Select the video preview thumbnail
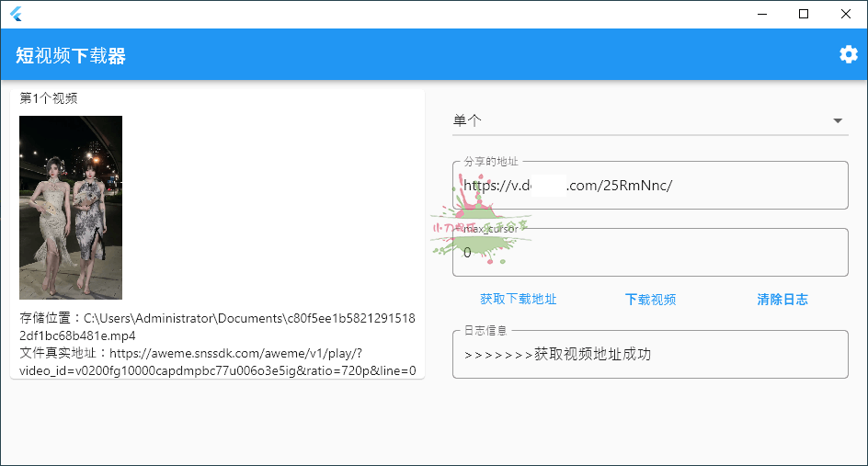Viewport: 868px width, 466px height. coord(71,207)
